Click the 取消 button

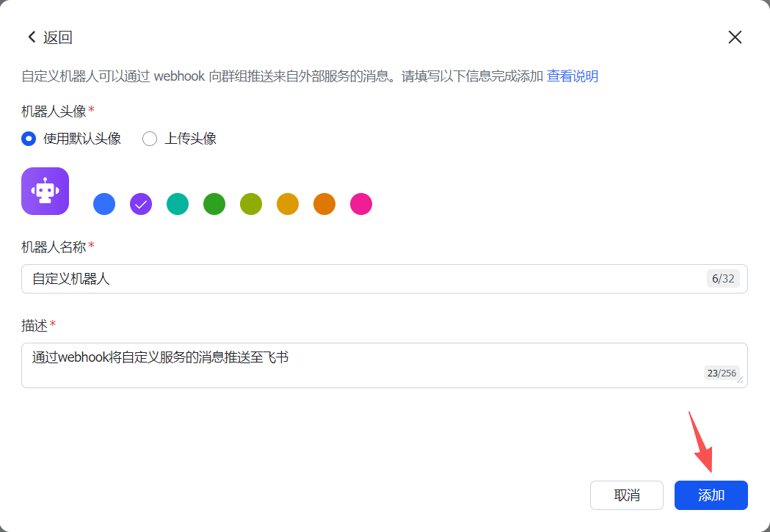[x=627, y=495]
